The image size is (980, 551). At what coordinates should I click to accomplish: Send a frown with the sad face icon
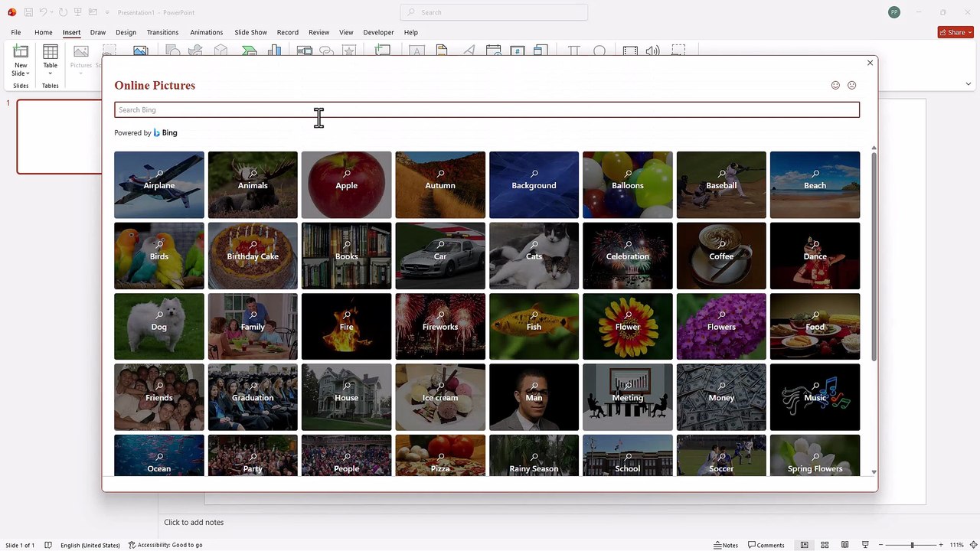pos(851,85)
